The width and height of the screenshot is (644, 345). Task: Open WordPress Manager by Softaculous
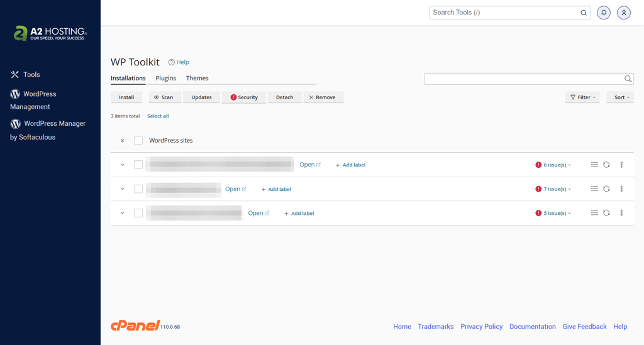(x=48, y=130)
